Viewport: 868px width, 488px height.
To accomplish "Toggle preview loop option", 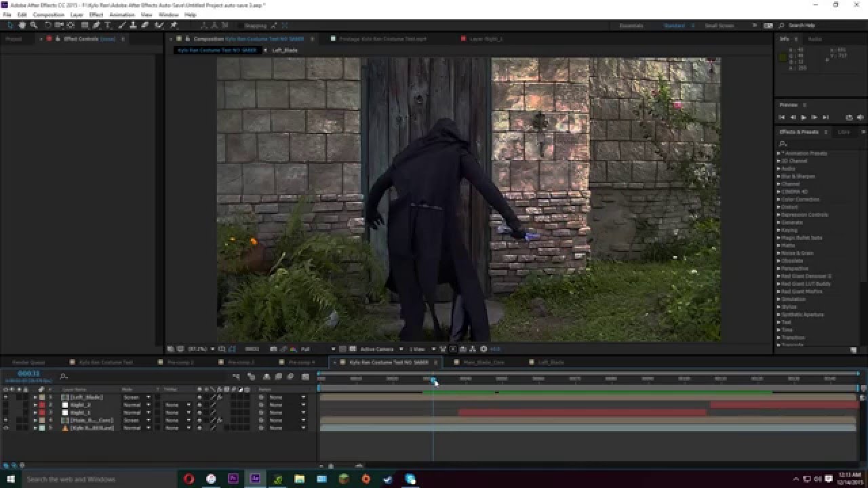I will point(849,117).
